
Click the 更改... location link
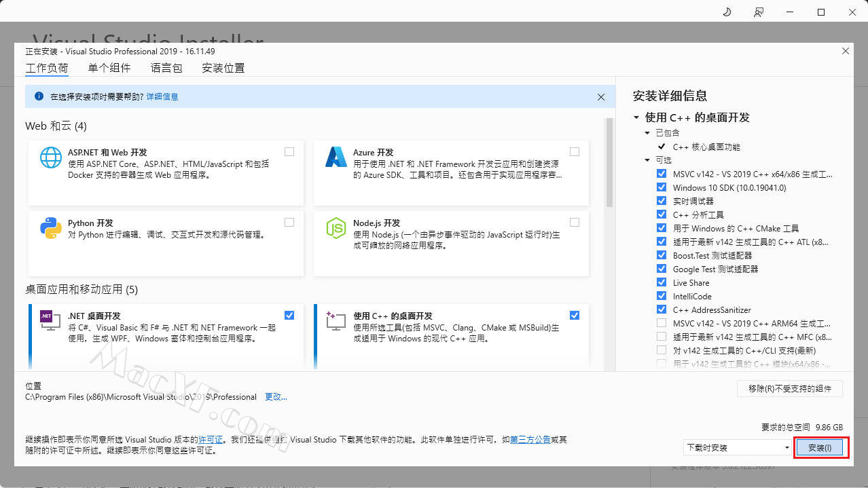[276, 396]
